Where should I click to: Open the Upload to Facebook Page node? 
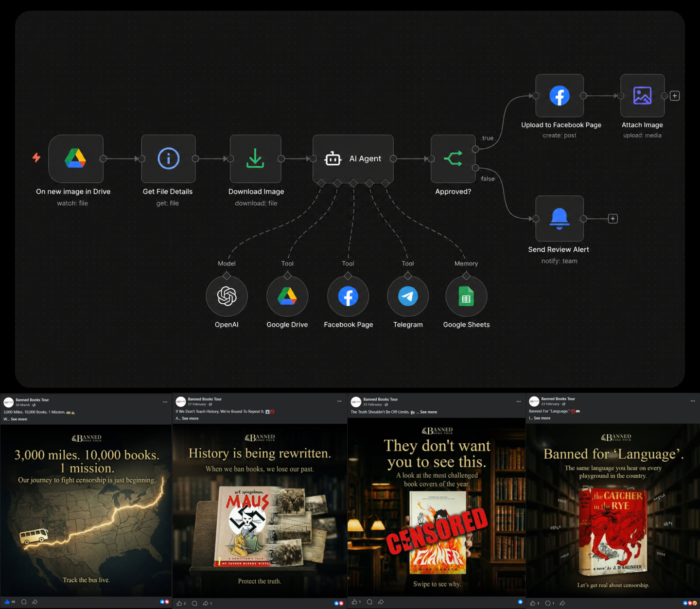pos(560,96)
